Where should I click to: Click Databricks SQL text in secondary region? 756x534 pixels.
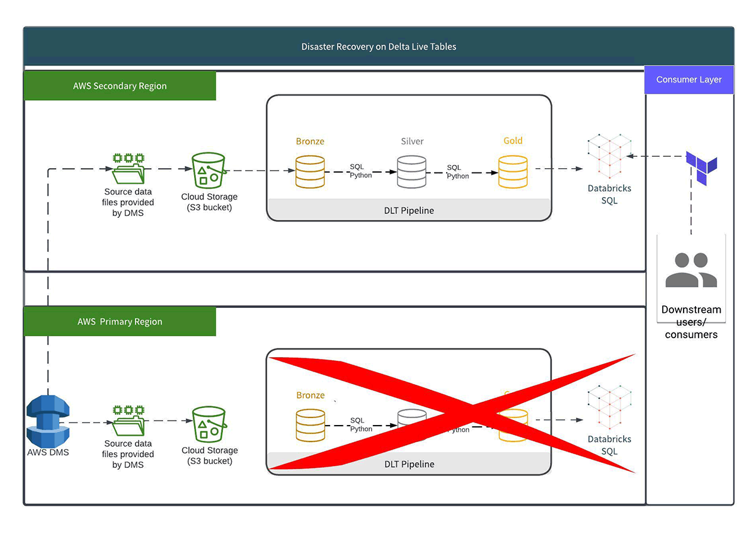pos(609,194)
